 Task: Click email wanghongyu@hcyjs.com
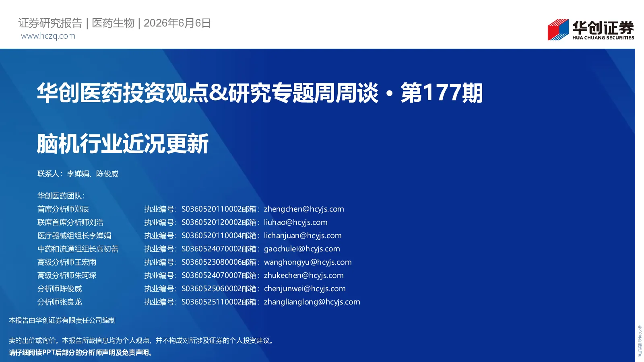point(308,262)
